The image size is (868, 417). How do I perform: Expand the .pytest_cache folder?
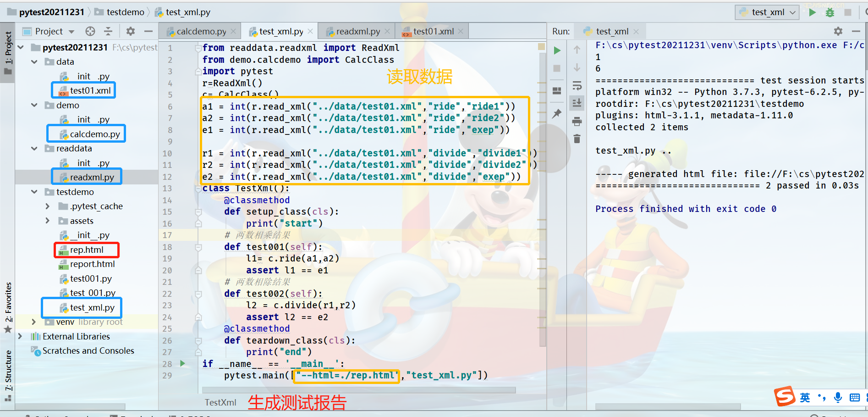(48, 206)
